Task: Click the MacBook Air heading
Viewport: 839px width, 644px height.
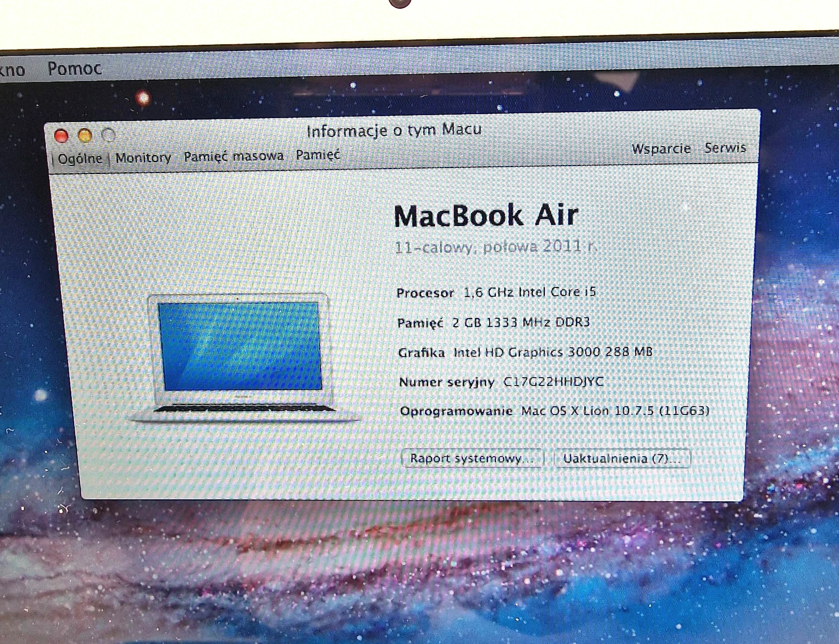Action: (486, 215)
